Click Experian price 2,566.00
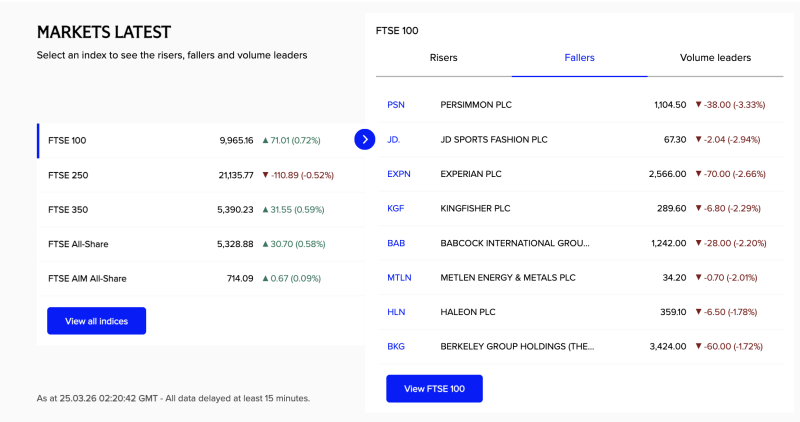 click(667, 174)
